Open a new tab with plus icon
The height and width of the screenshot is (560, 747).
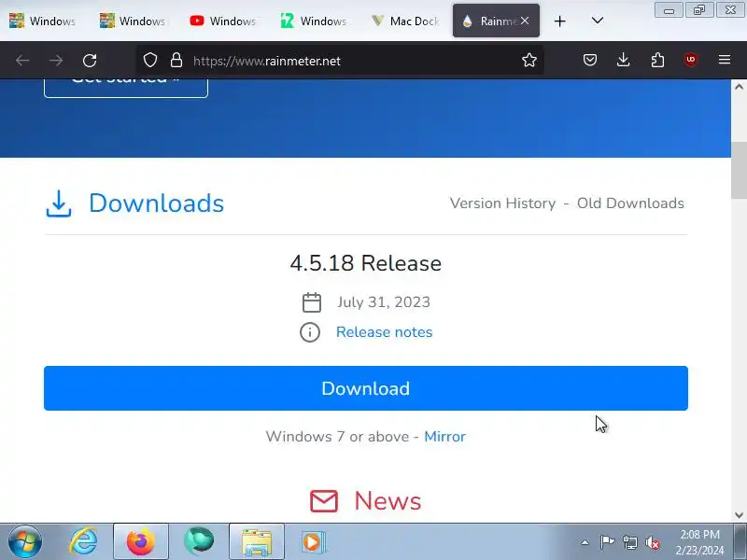click(559, 21)
